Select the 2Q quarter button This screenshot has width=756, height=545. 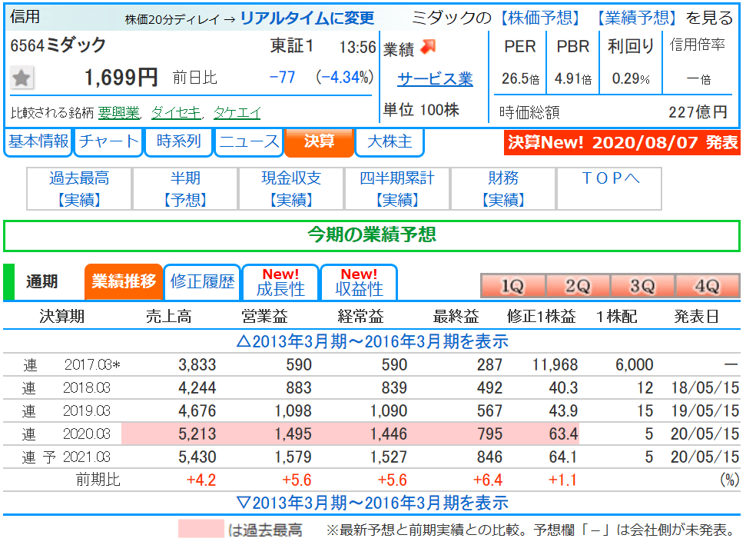577,285
